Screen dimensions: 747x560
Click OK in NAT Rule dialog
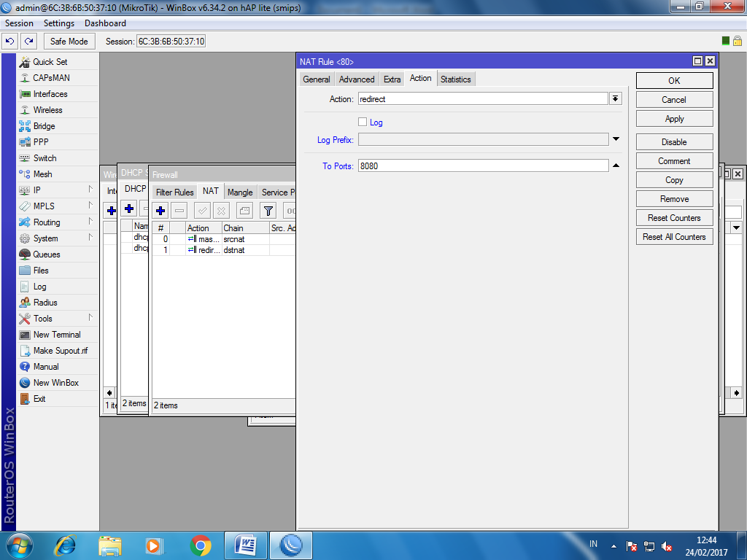[x=674, y=80]
